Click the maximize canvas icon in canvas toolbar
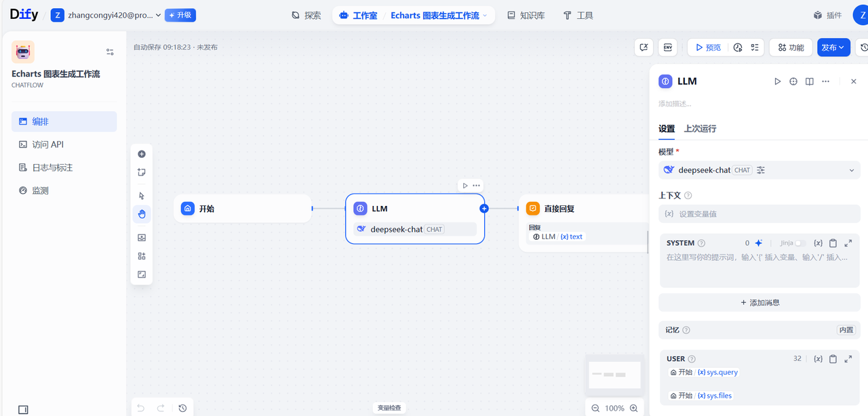The width and height of the screenshot is (868, 416). point(142,274)
